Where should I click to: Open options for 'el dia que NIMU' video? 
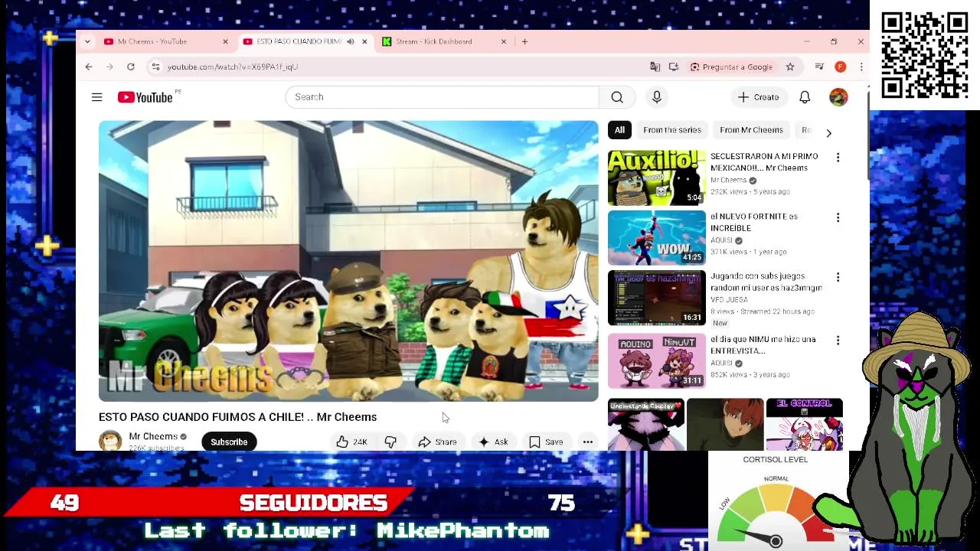pos(838,340)
